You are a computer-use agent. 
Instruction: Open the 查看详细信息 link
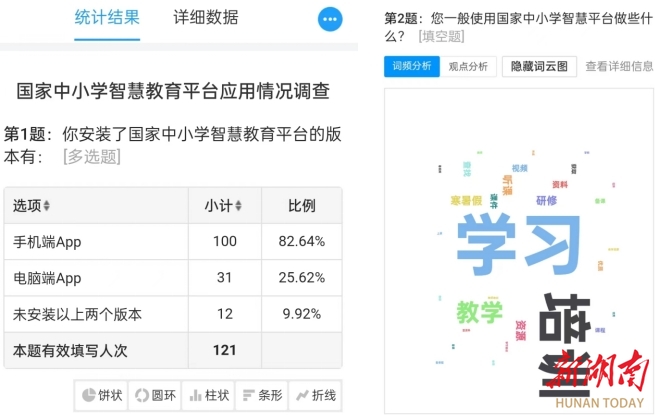pyautogui.click(x=619, y=66)
